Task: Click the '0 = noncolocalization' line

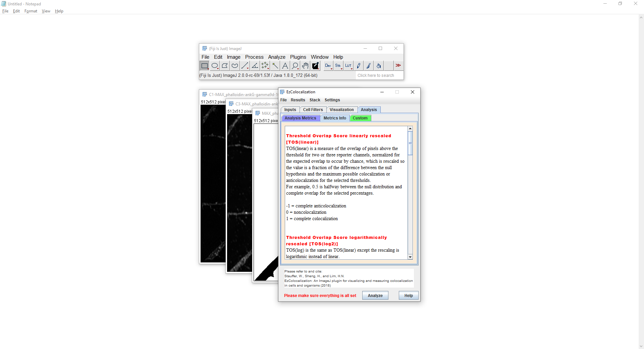Action: (x=306, y=212)
